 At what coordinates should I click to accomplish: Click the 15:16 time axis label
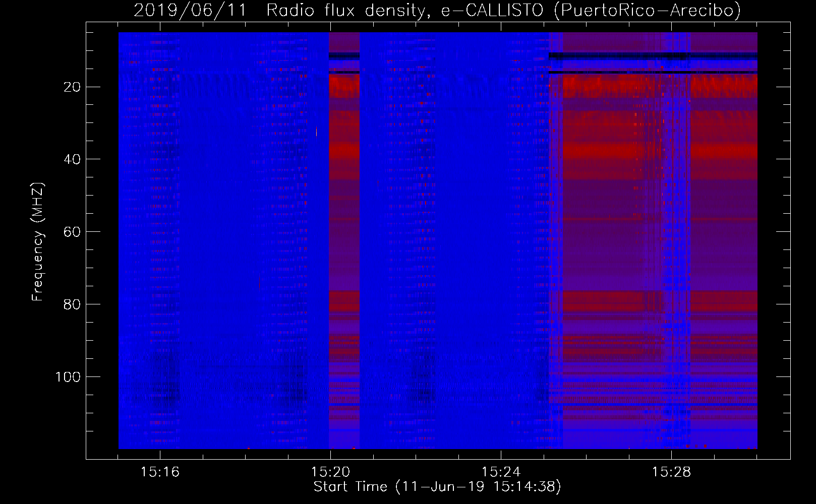tap(160, 472)
